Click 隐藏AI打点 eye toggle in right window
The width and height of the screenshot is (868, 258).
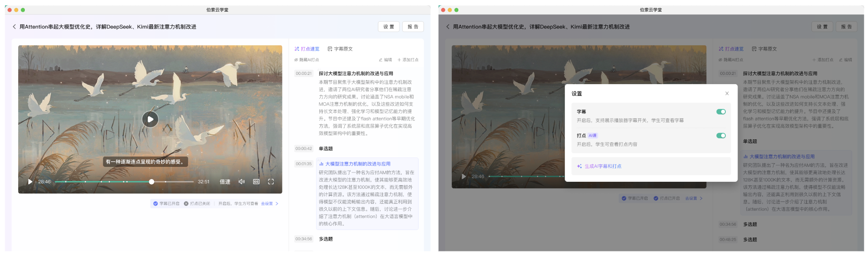[731, 60]
